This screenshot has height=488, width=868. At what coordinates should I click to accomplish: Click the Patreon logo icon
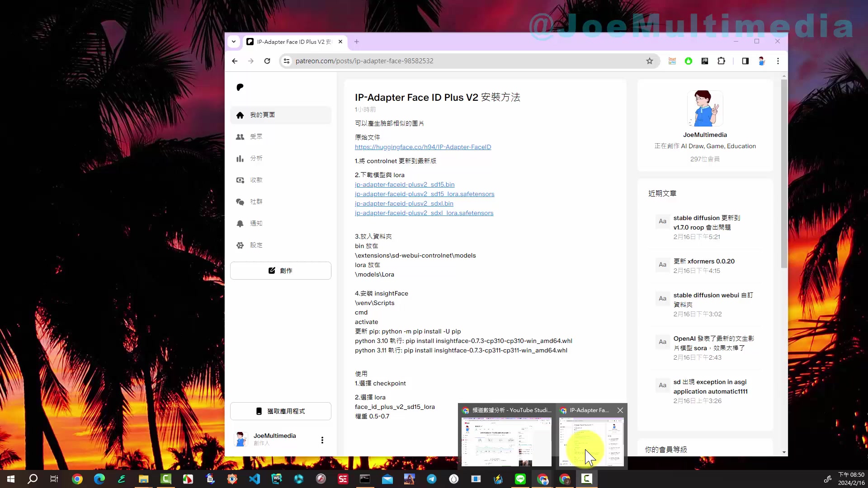(240, 87)
